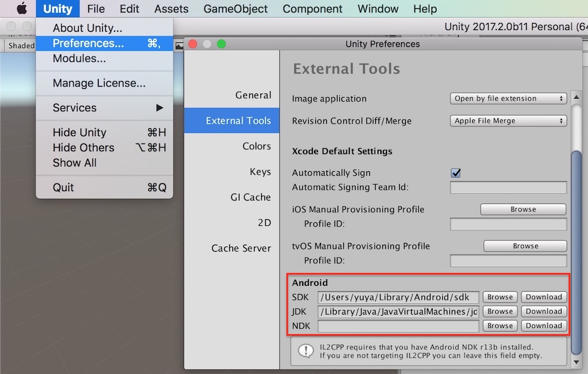Open the Component menu
This screenshot has width=588, height=374.
312,9
